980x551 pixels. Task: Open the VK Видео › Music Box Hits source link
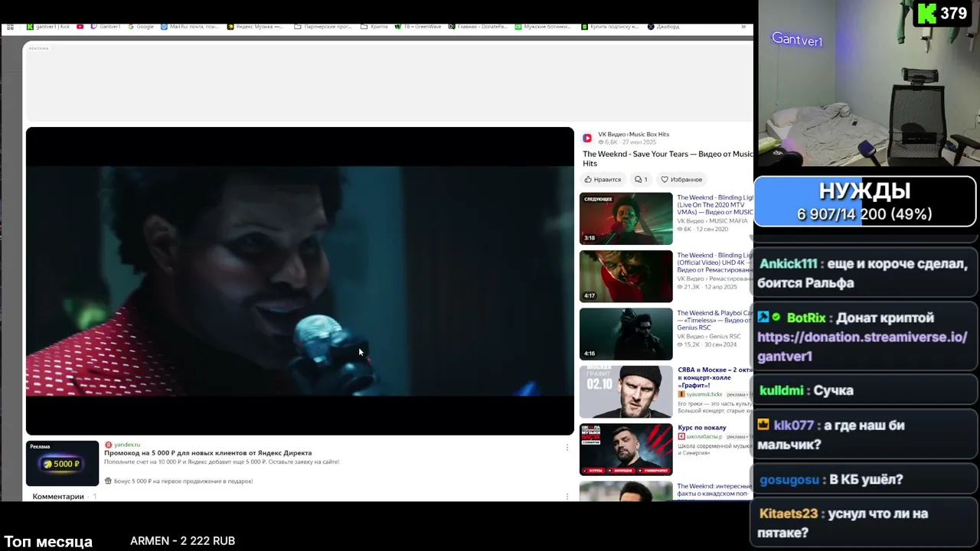(633, 134)
